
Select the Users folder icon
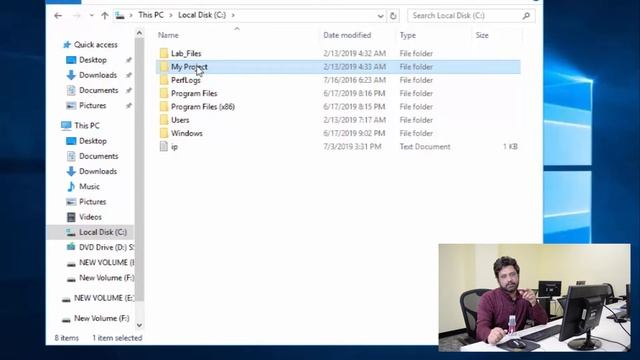pos(164,120)
